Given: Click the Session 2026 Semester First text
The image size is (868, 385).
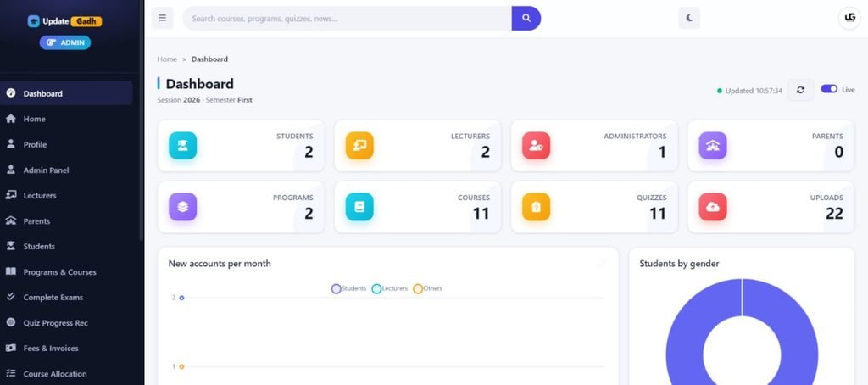Looking at the screenshot, I should click(205, 100).
